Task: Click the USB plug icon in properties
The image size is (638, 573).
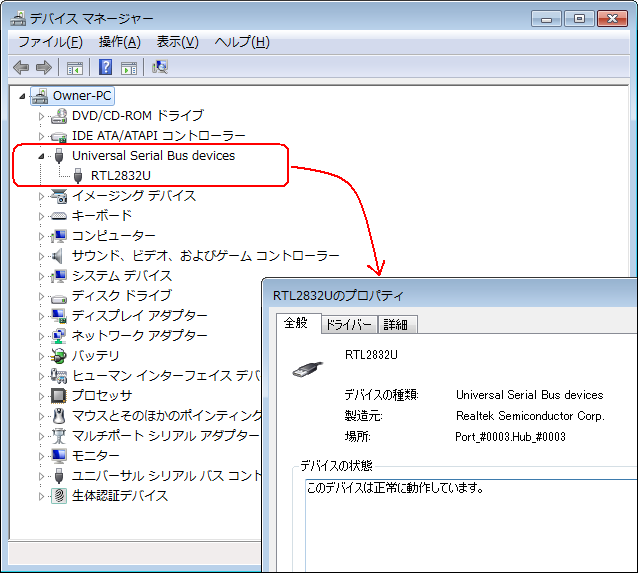Action: [308, 369]
